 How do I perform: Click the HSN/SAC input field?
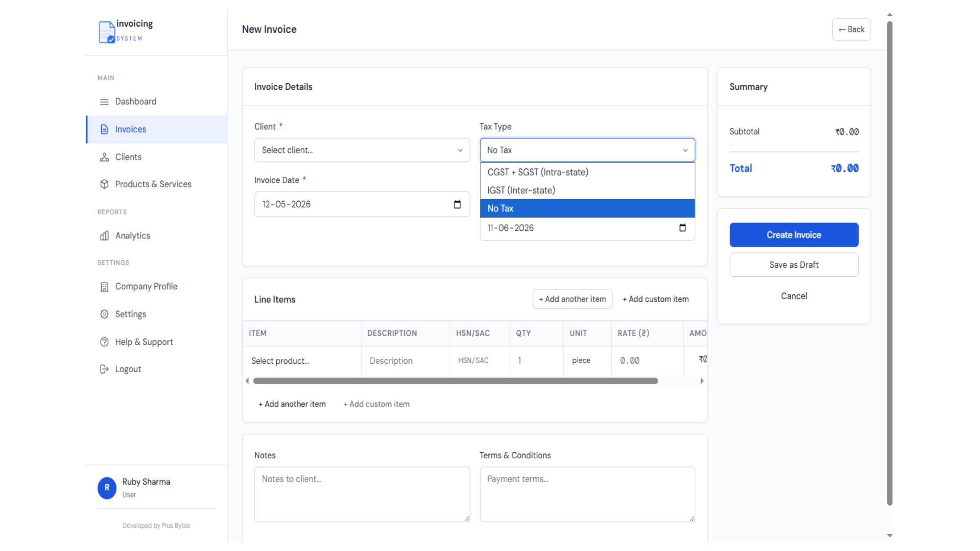[x=479, y=360]
